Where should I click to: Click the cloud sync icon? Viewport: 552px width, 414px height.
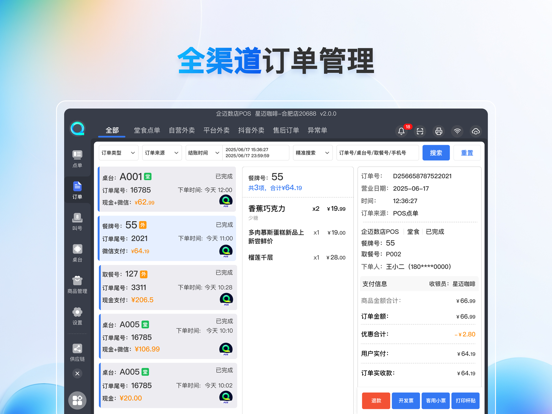(476, 131)
